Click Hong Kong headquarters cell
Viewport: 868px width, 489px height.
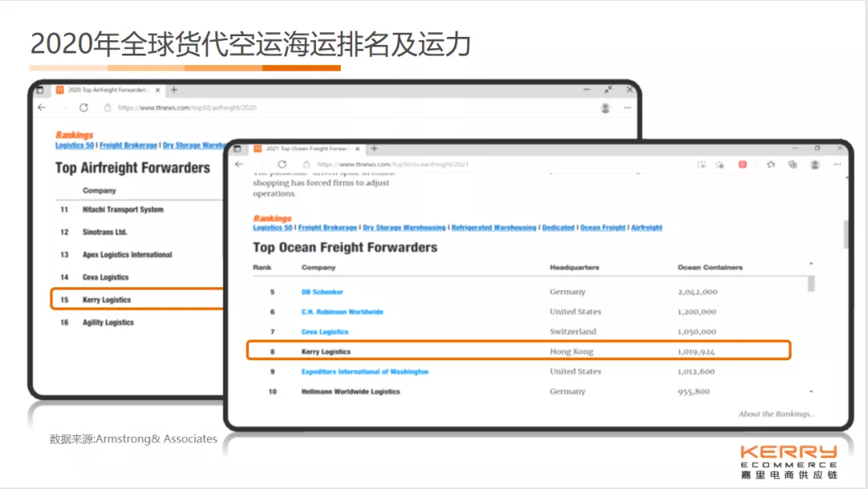tap(571, 351)
